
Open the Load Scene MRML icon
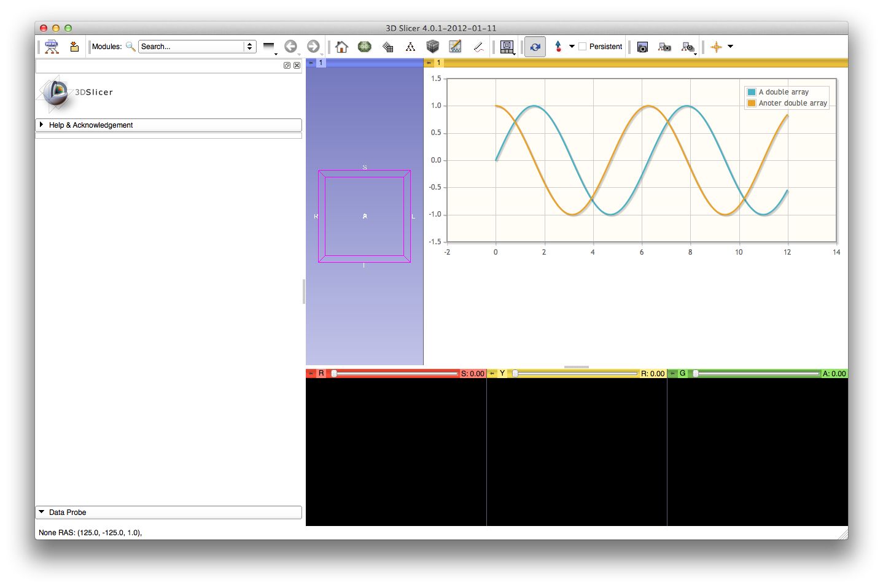pyautogui.click(x=52, y=47)
